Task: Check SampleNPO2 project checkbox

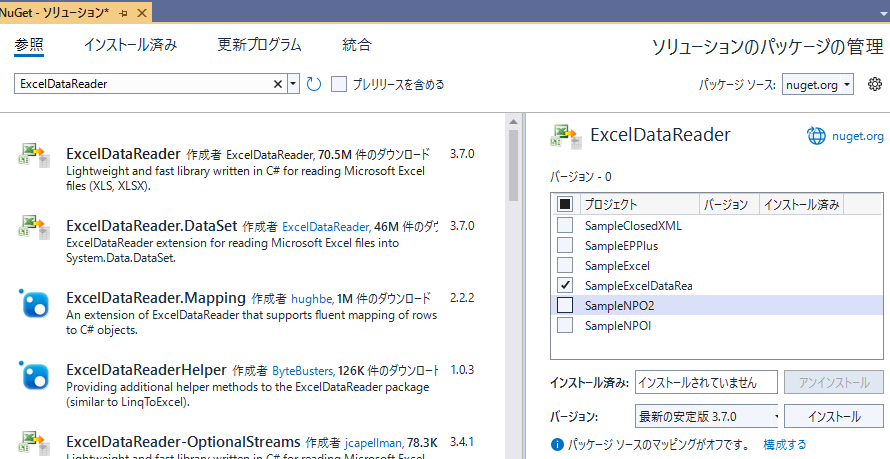Action: click(565, 305)
